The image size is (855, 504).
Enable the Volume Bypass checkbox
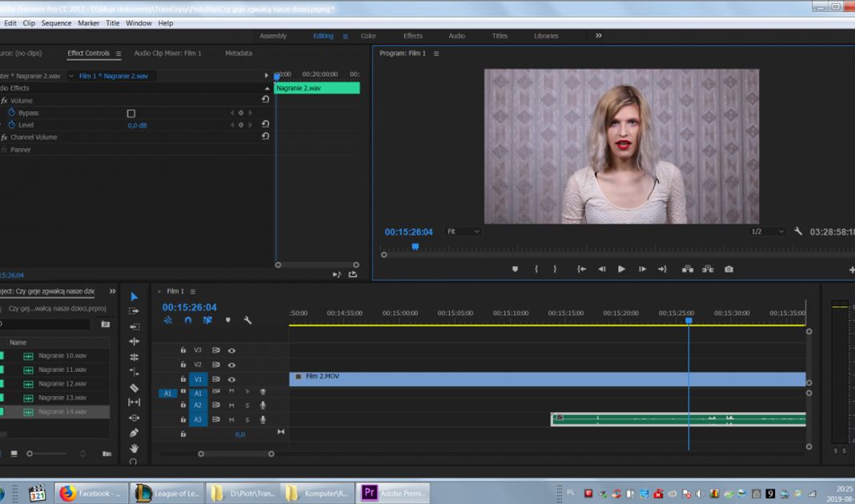click(131, 114)
